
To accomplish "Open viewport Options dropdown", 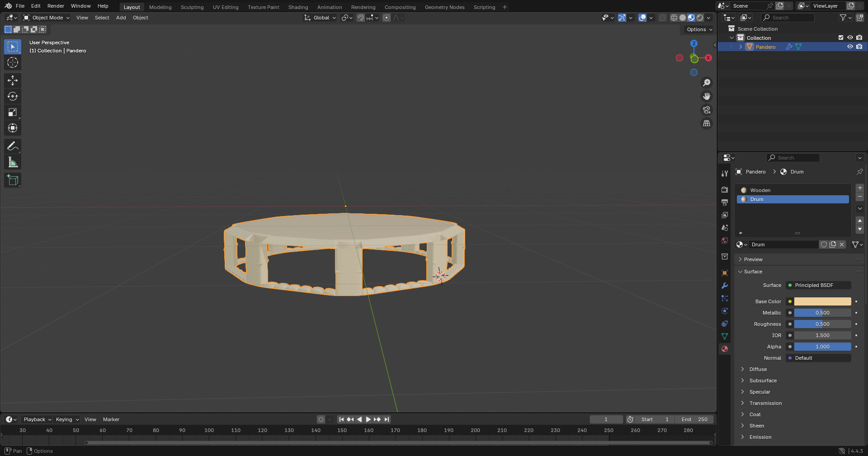I will tap(699, 29).
